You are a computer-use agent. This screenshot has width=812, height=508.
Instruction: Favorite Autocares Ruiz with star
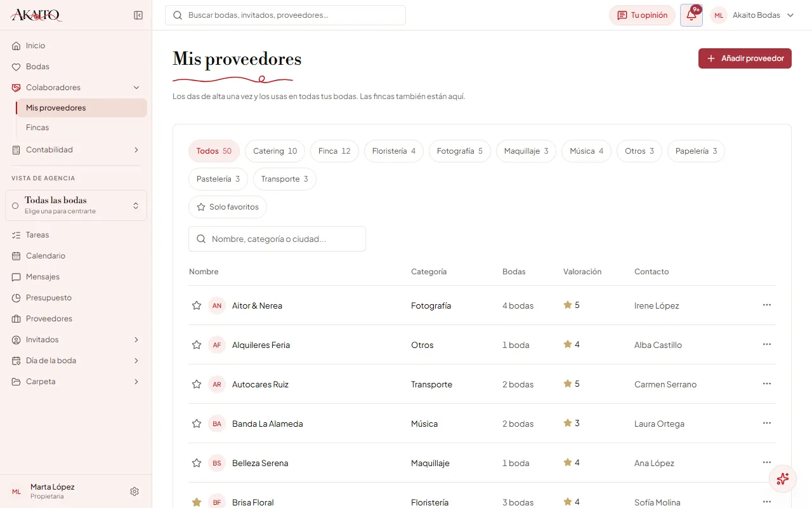coord(197,384)
